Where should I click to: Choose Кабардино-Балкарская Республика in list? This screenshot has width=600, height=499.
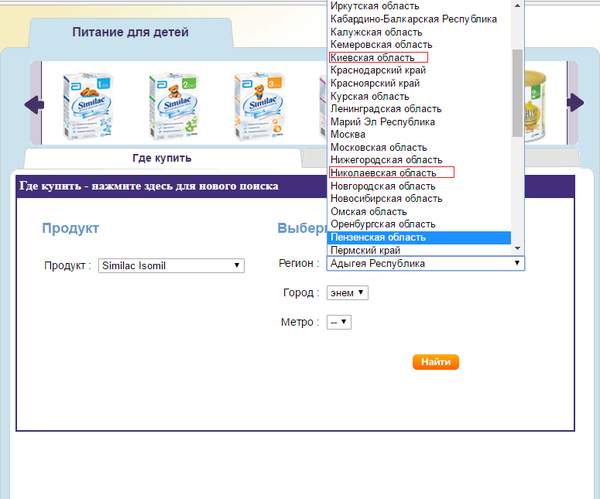point(419,19)
